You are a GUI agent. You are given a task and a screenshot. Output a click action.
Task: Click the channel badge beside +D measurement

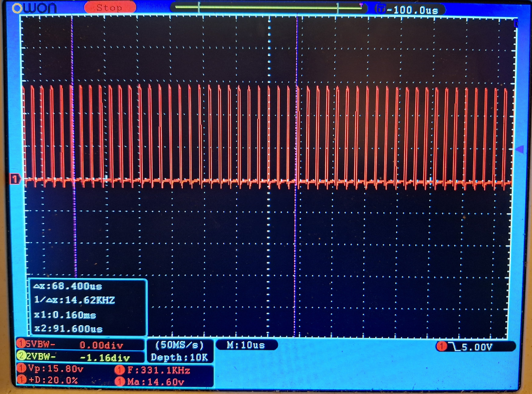[x=21, y=379]
